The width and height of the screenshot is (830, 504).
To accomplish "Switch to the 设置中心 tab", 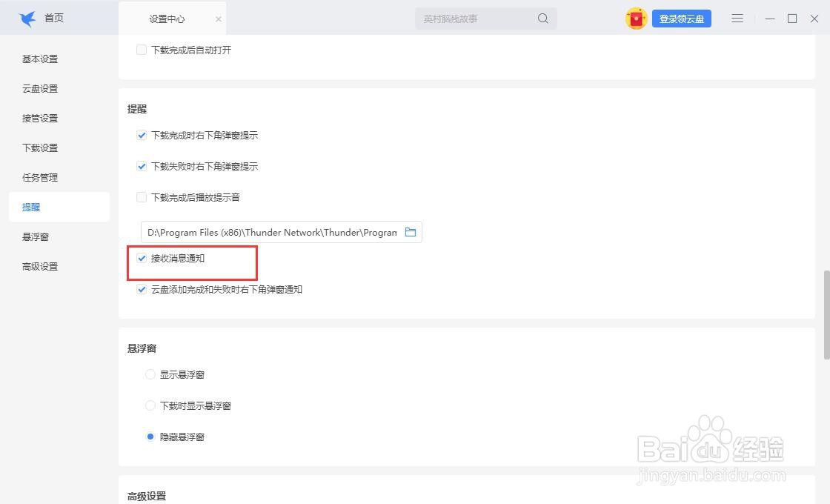I will pos(167,19).
